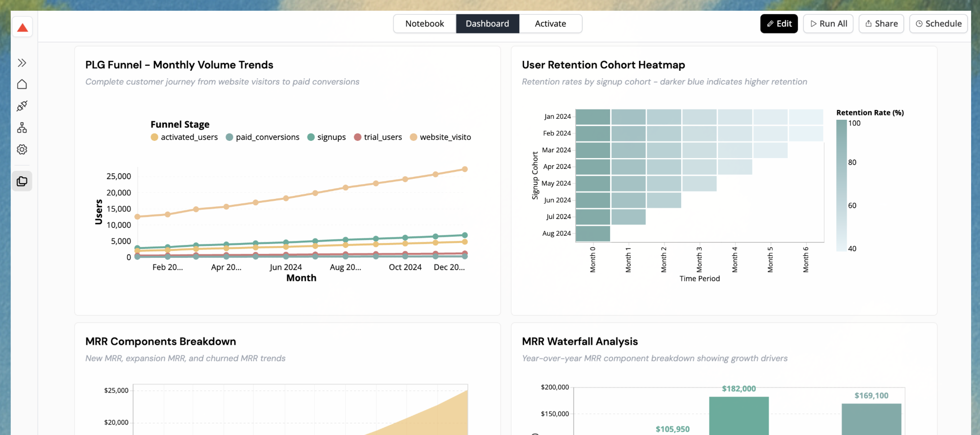Click Mar 2024 Month 5 heatmap cell

tap(771, 150)
